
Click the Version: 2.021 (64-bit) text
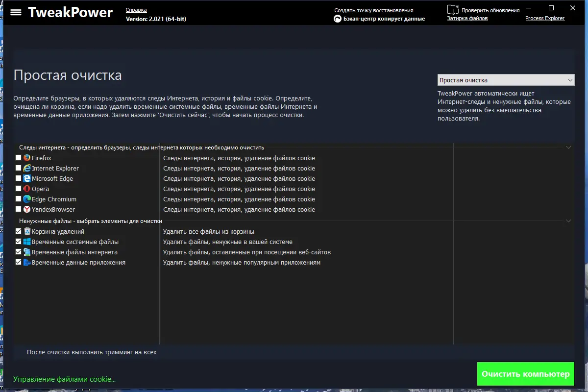click(x=156, y=19)
